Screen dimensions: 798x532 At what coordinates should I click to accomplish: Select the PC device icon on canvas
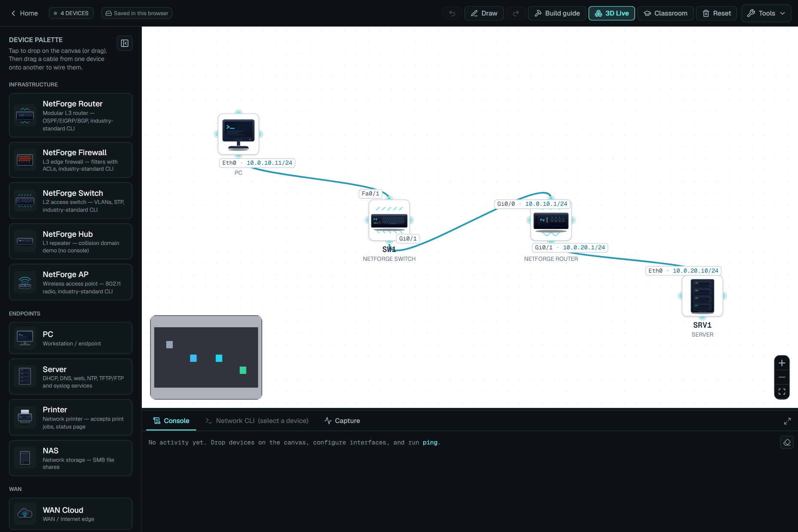pyautogui.click(x=238, y=134)
